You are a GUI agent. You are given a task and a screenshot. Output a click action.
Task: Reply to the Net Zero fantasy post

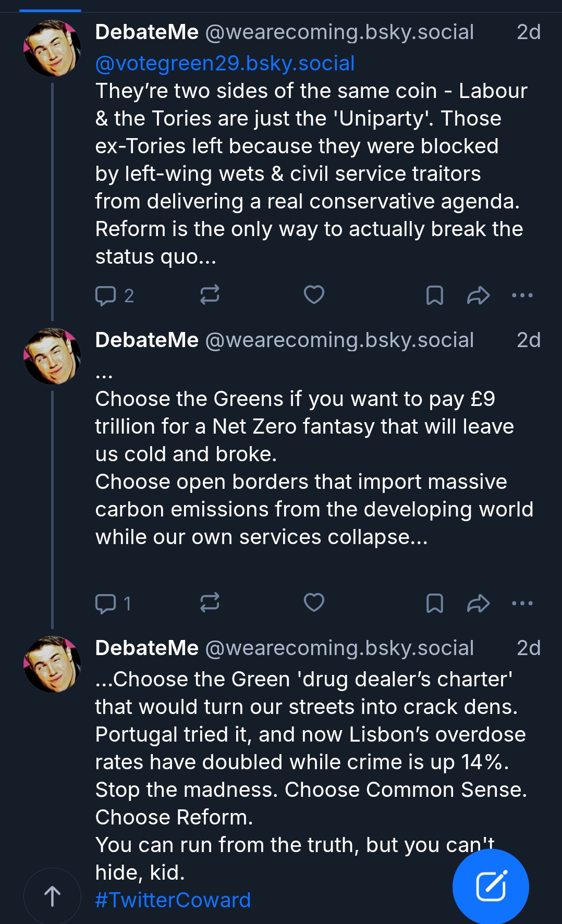pos(106,603)
